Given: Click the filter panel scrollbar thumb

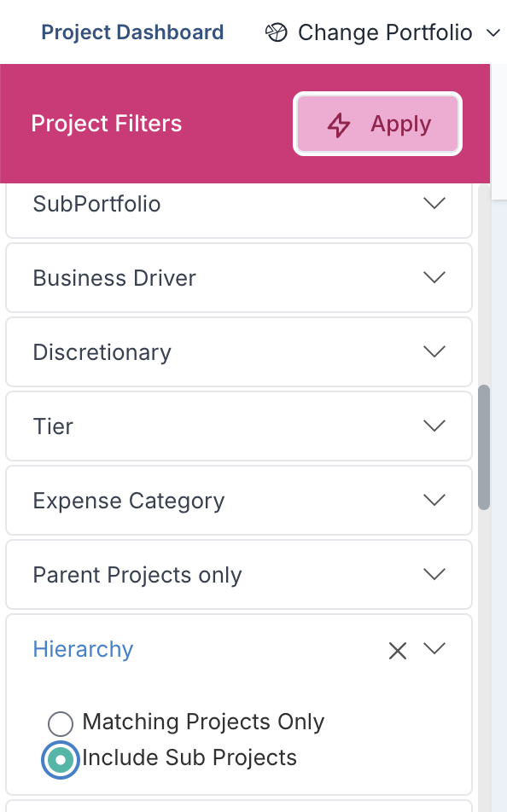Looking at the screenshot, I should pos(484,448).
